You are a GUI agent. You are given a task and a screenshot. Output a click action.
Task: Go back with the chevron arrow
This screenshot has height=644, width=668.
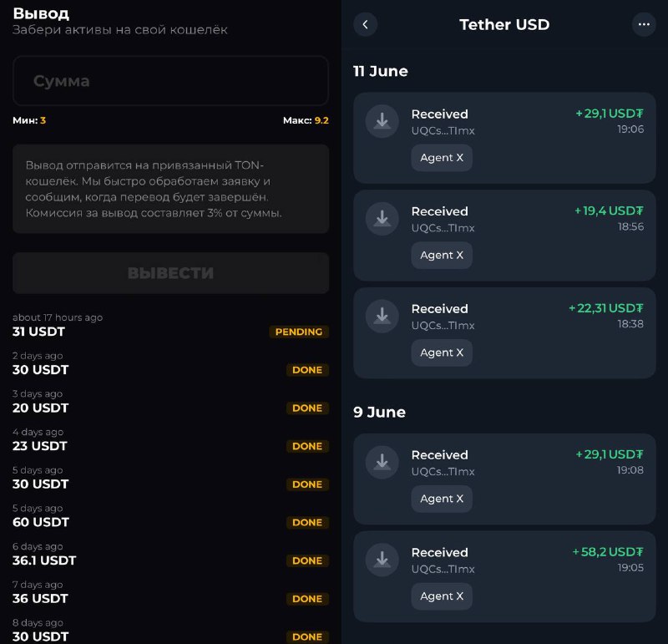pyautogui.click(x=365, y=24)
